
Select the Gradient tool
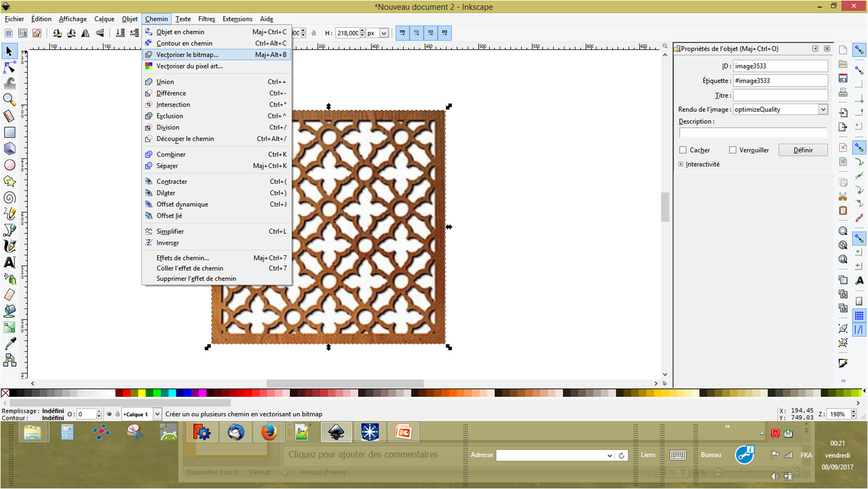click(x=9, y=327)
